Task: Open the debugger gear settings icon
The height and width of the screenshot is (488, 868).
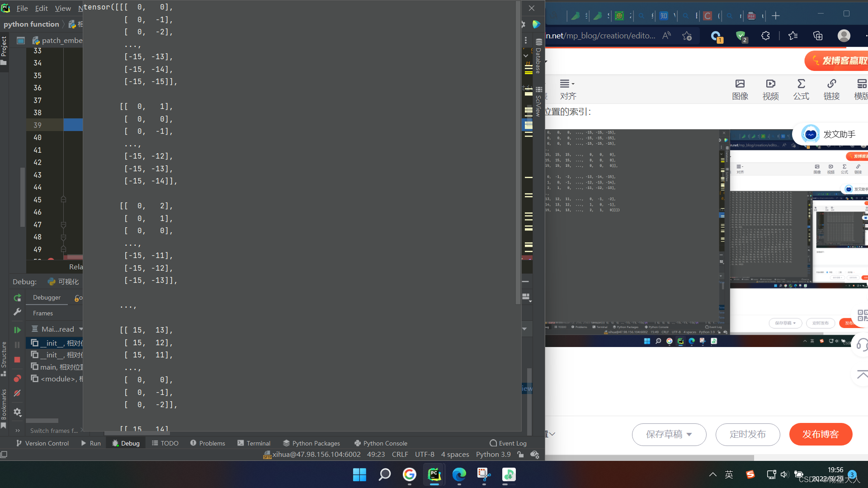Action: point(17,412)
